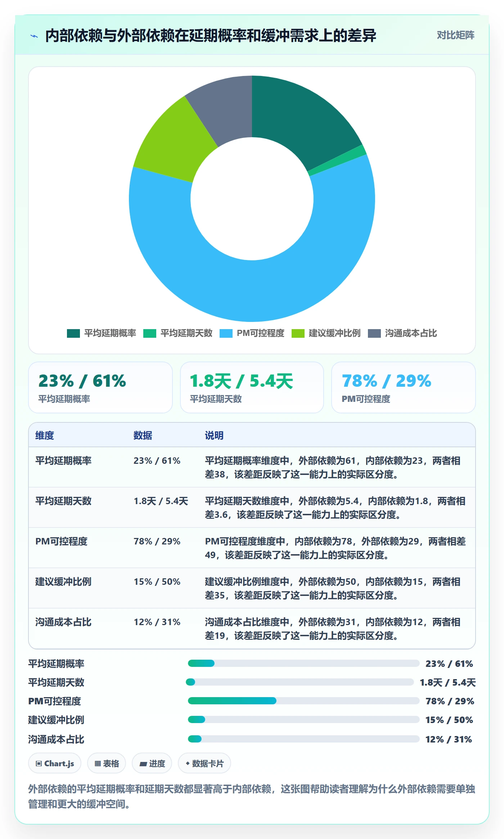Select the 建议缓冲比例 table row label

pyautogui.click(x=63, y=582)
